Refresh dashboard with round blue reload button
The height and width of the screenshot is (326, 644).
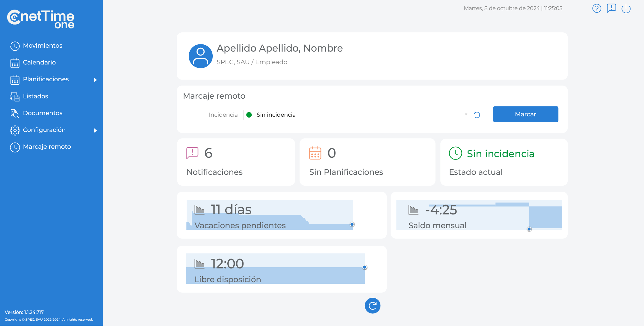(x=372, y=306)
